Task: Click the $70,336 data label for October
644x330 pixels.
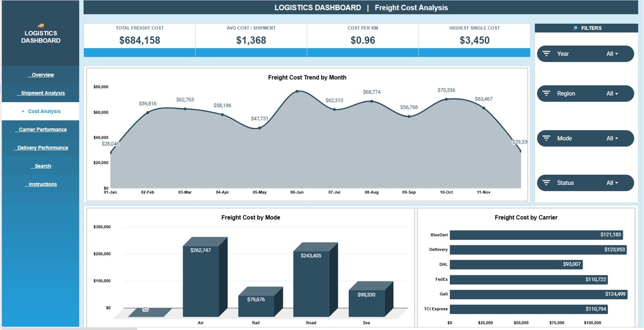Action: click(446, 90)
